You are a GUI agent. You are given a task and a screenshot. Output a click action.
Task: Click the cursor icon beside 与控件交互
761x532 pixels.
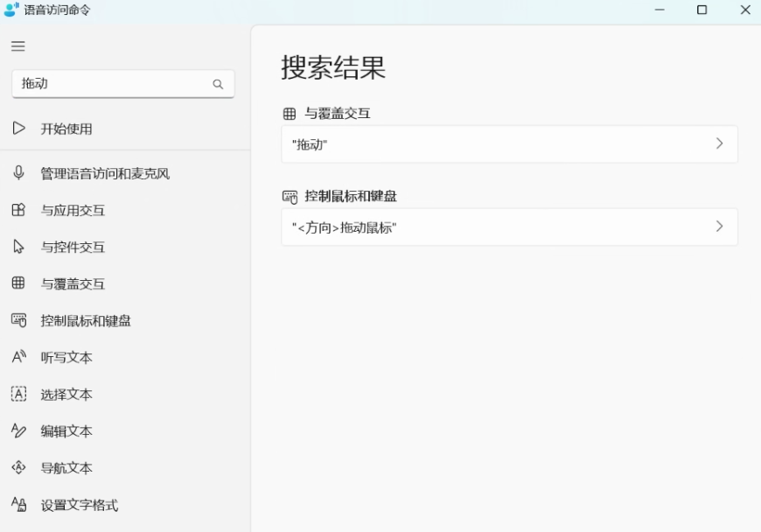click(x=18, y=247)
